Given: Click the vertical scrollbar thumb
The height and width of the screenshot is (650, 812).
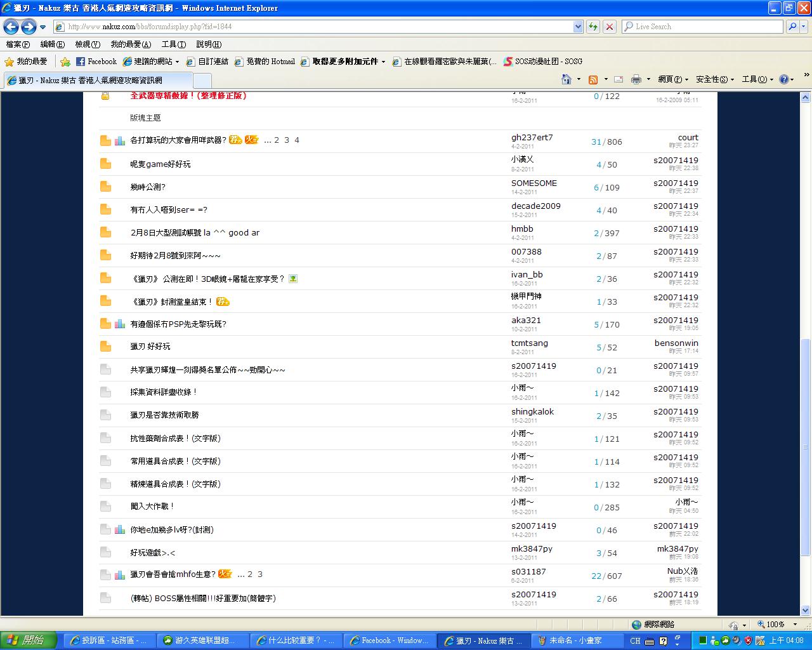Looking at the screenshot, I should coord(806,448).
